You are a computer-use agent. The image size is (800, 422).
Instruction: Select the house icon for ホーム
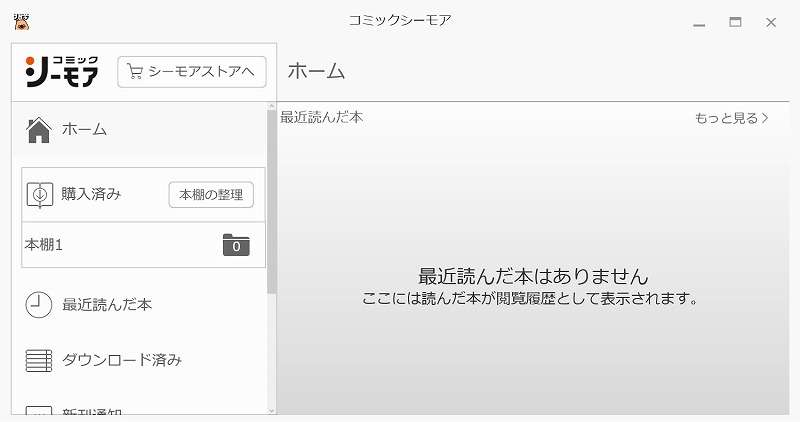pyautogui.click(x=39, y=130)
